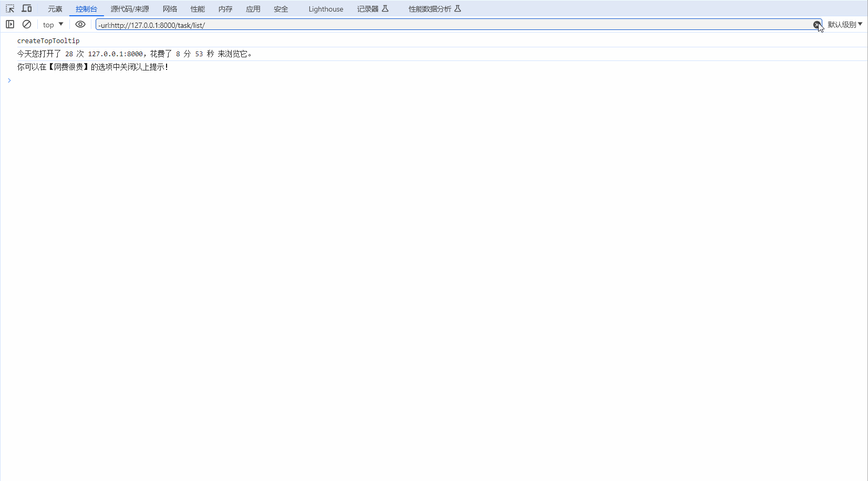Open the top context dropdown
Image resolution: width=868 pixels, height=481 pixels.
click(53, 25)
